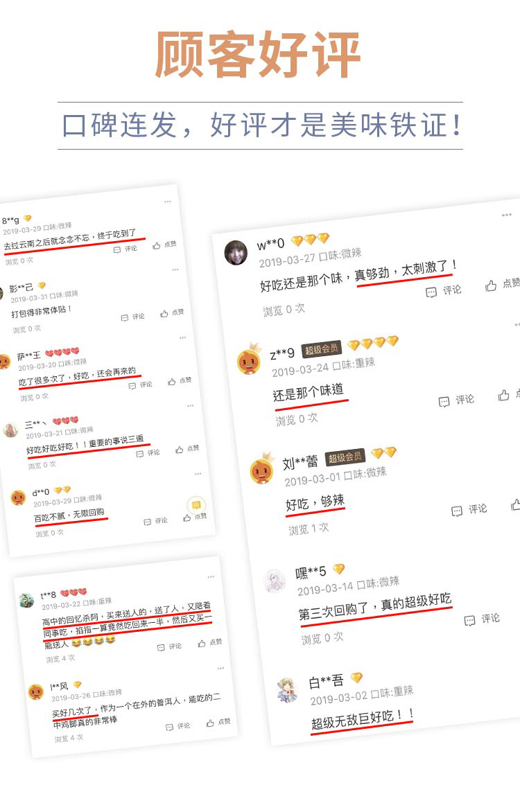
Task: Open three-dot menu above 8**g's review
Action: pos(168,202)
